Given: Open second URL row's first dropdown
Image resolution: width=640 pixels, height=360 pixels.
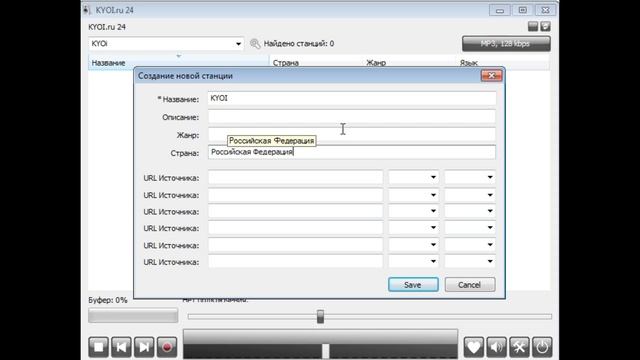Looking at the screenshot, I should tap(433, 195).
